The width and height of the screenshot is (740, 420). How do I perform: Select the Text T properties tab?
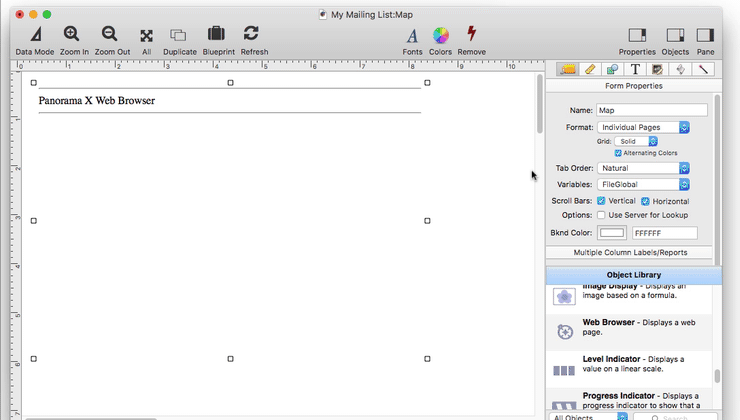click(x=635, y=69)
